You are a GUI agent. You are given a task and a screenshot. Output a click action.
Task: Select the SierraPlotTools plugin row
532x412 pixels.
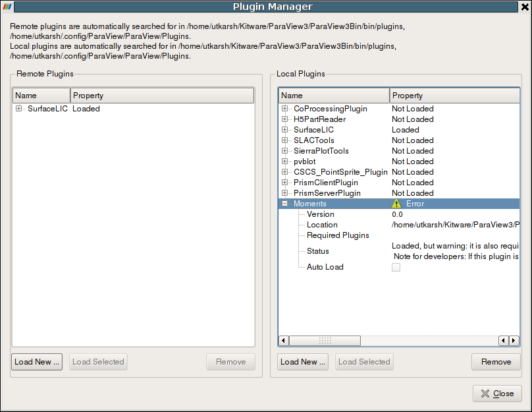point(323,151)
